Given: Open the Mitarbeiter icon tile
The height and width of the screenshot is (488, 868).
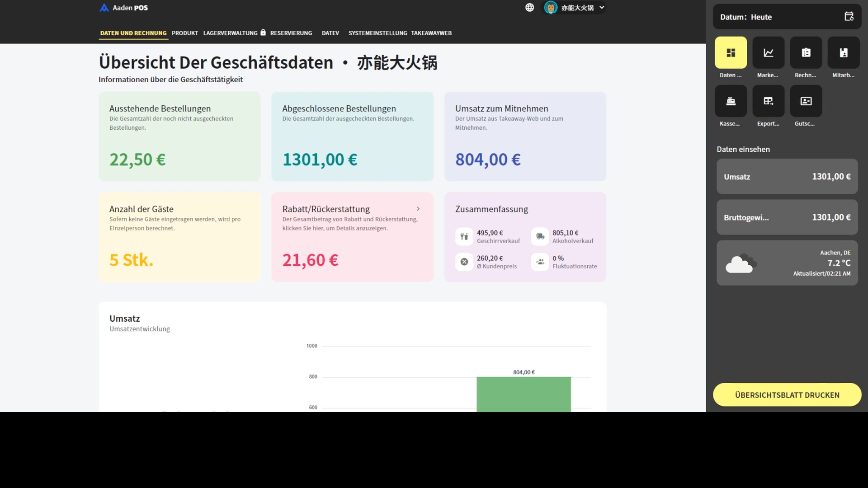Looking at the screenshot, I should coord(843,53).
